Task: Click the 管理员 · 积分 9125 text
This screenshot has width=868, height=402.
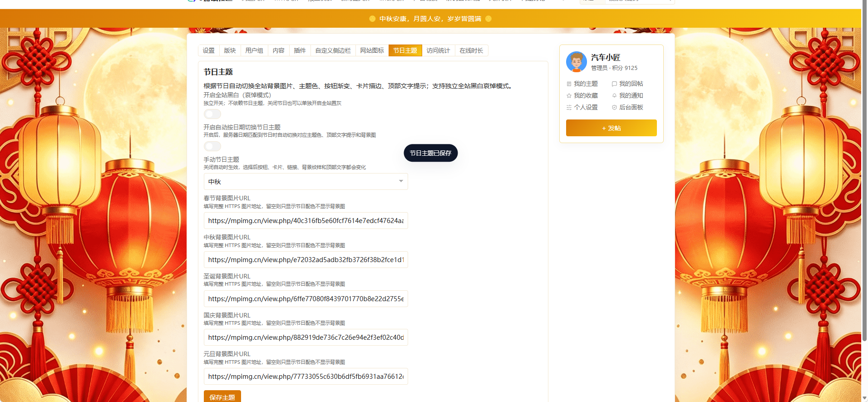Action: click(614, 68)
